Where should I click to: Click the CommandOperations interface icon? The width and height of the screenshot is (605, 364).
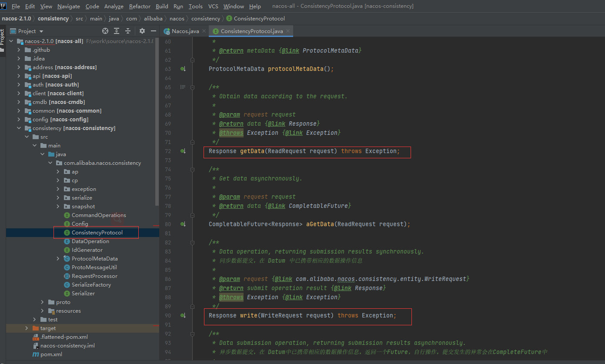click(67, 215)
